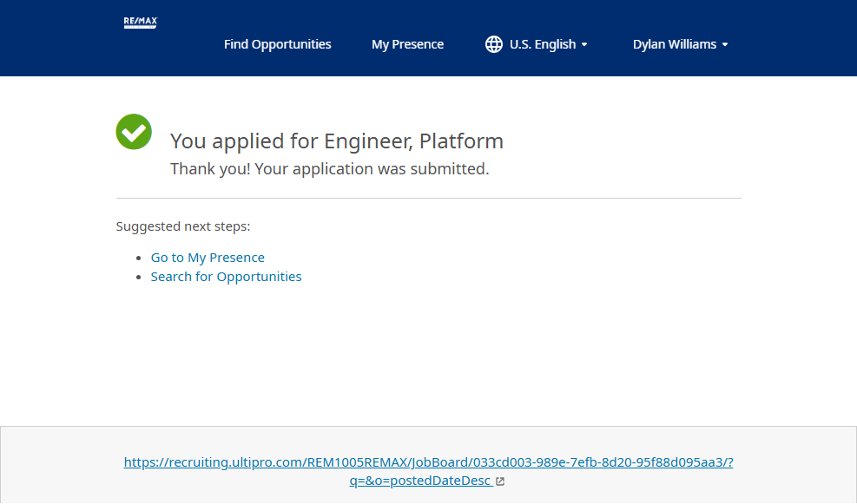Click the green success checkmark icon

(x=134, y=132)
